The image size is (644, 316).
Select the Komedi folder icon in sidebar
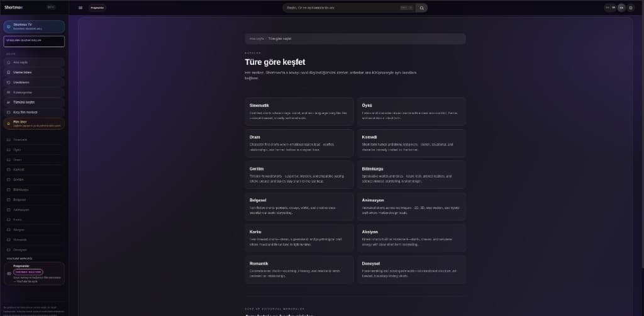coord(9,170)
